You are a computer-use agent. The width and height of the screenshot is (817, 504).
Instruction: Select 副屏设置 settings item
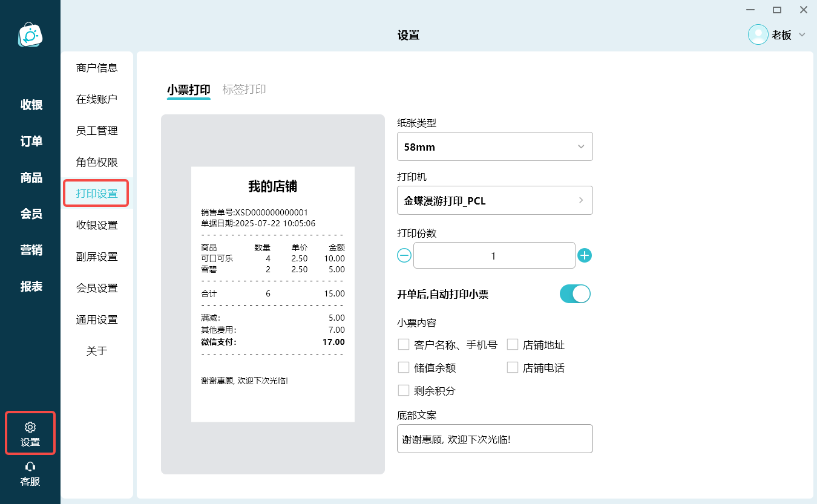coord(97,257)
